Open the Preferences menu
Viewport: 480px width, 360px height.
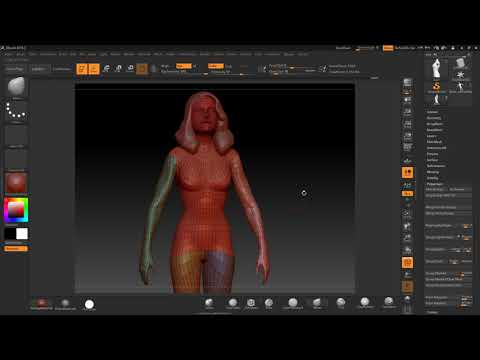187,54
